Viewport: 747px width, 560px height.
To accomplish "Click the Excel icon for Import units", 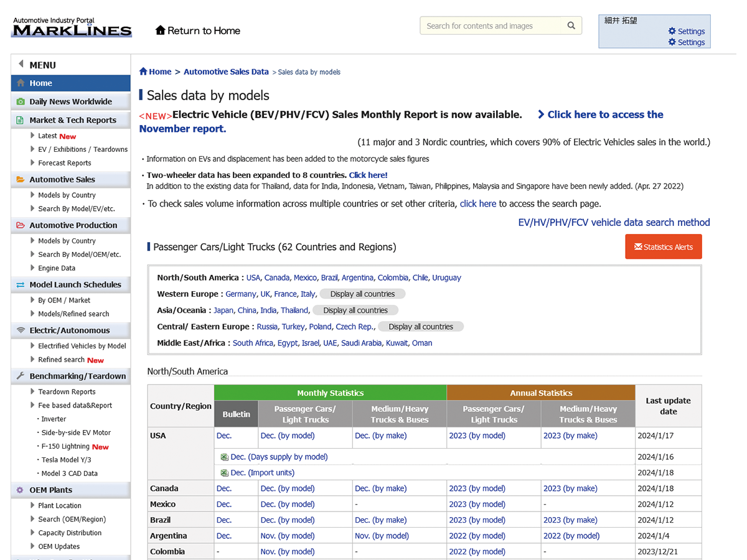I will [x=225, y=472].
